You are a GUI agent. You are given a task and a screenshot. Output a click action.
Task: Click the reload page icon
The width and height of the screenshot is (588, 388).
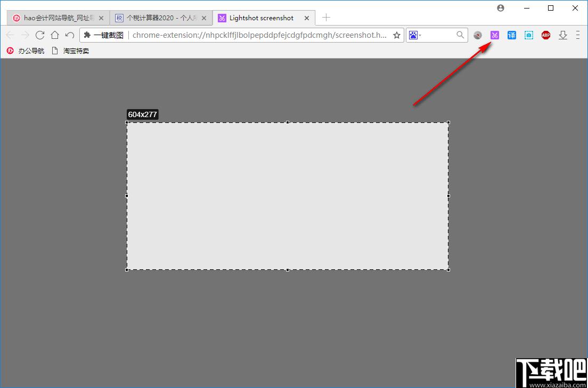(x=40, y=35)
